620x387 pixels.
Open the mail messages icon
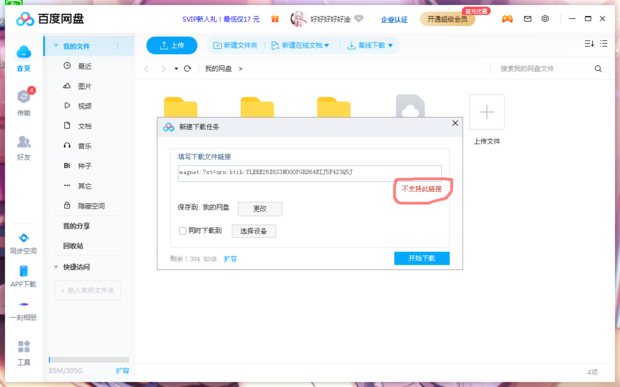(x=527, y=19)
